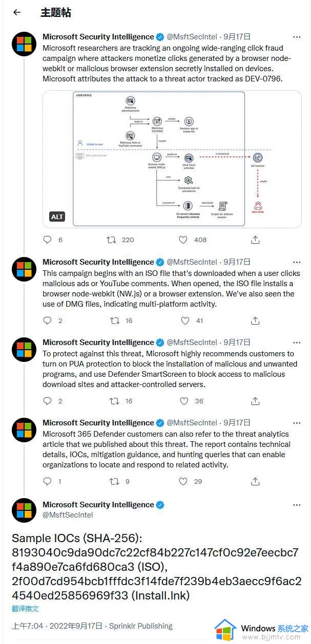Share the first tweet via share icon
311x644 pixels.
(x=255, y=240)
